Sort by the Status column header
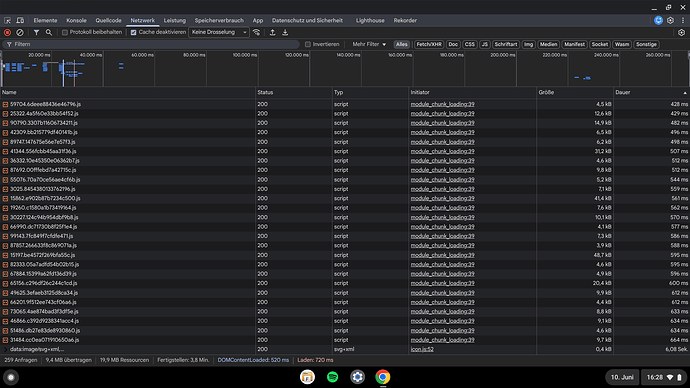The width and height of the screenshot is (690, 388). [294, 93]
